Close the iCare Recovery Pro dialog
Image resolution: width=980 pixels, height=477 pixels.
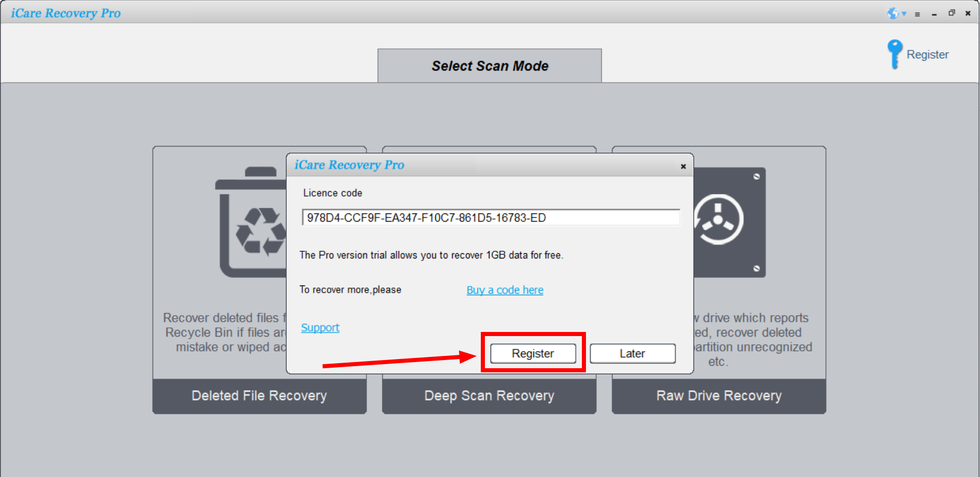(x=683, y=166)
